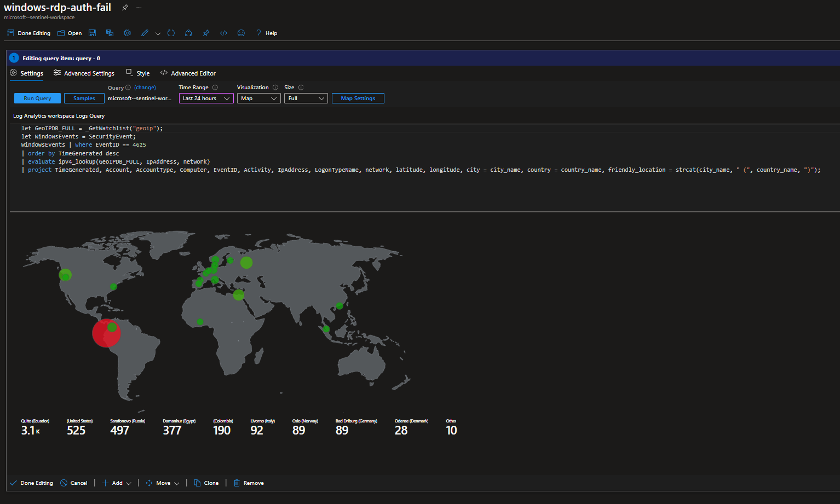840x504 pixels.
Task: Open the auto-refresh icon in the toolbar
Action: (188, 33)
